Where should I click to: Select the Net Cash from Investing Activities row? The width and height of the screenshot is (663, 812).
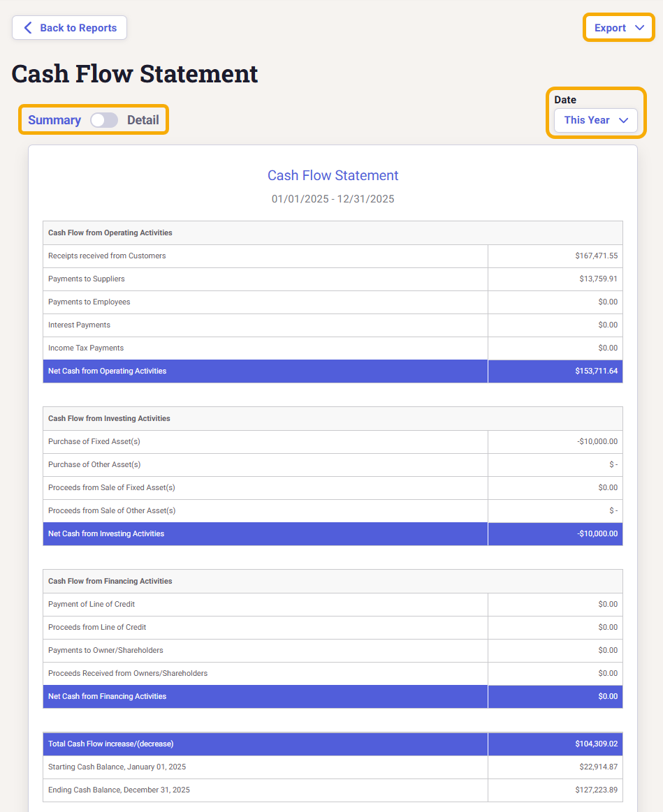click(x=106, y=533)
